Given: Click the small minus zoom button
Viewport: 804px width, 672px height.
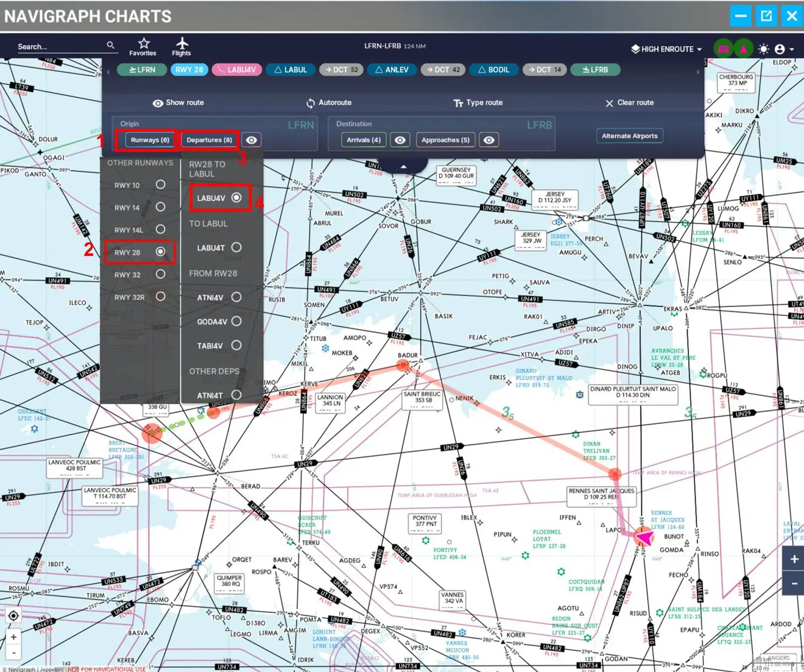Looking at the screenshot, I should (13, 652).
